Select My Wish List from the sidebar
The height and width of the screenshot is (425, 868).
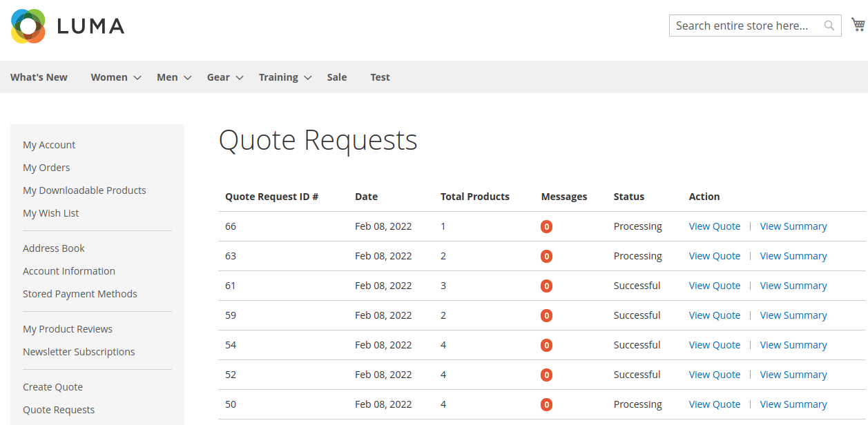(50, 213)
